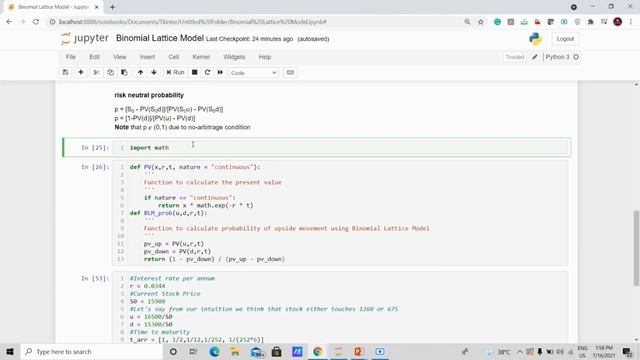Click the r = 0.0344 code line
Image resolution: width=640 pixels, height=360 pixels.
point(147,286)
